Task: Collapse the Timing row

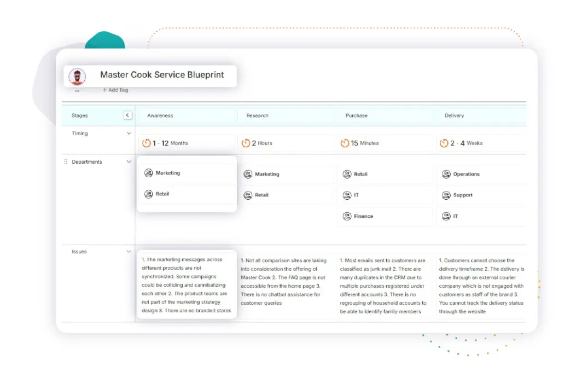Action: (x=129, y=133)
